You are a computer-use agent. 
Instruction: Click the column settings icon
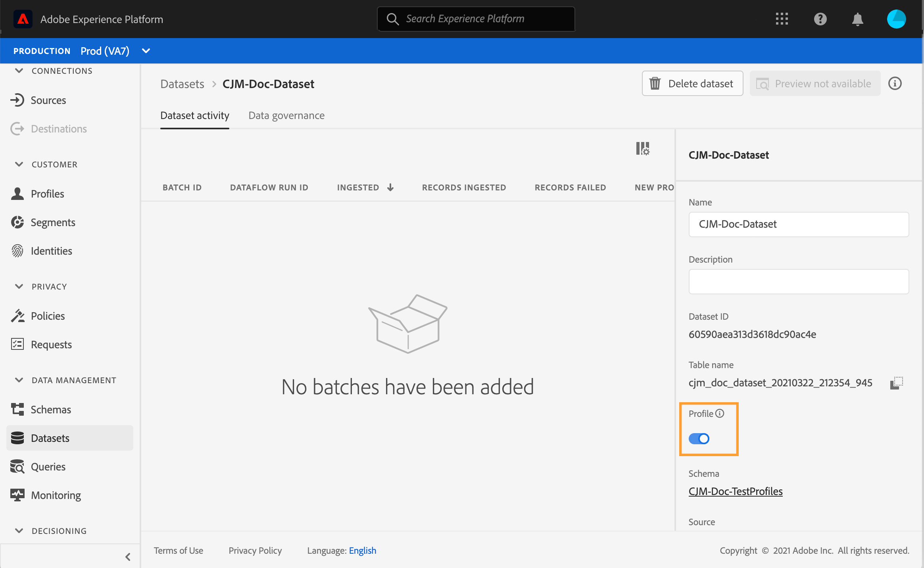point(643,149)
